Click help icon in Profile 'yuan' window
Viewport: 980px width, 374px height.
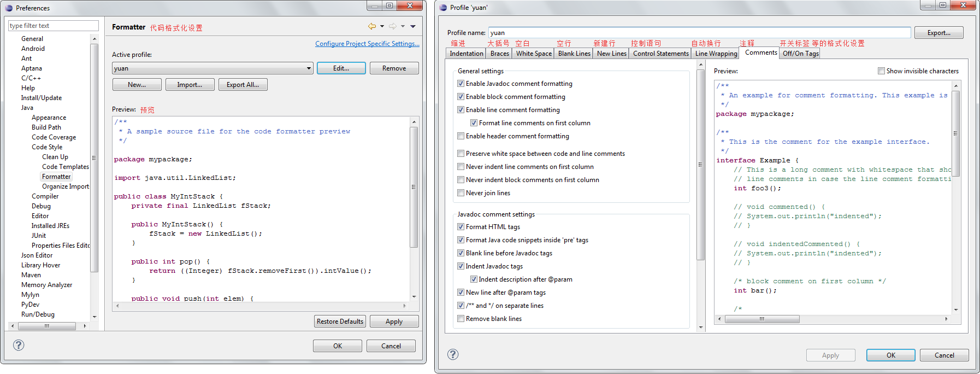click(453, 354)
